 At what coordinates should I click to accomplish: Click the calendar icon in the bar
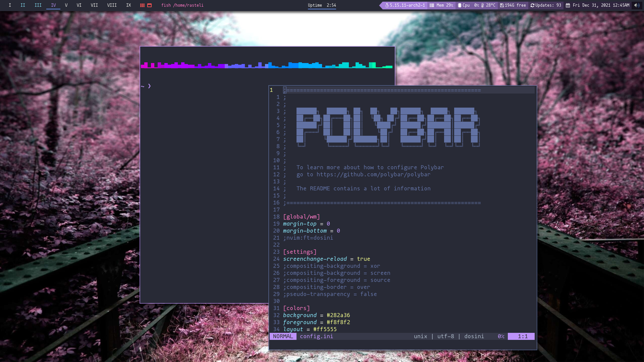click(x=568, y=5)
